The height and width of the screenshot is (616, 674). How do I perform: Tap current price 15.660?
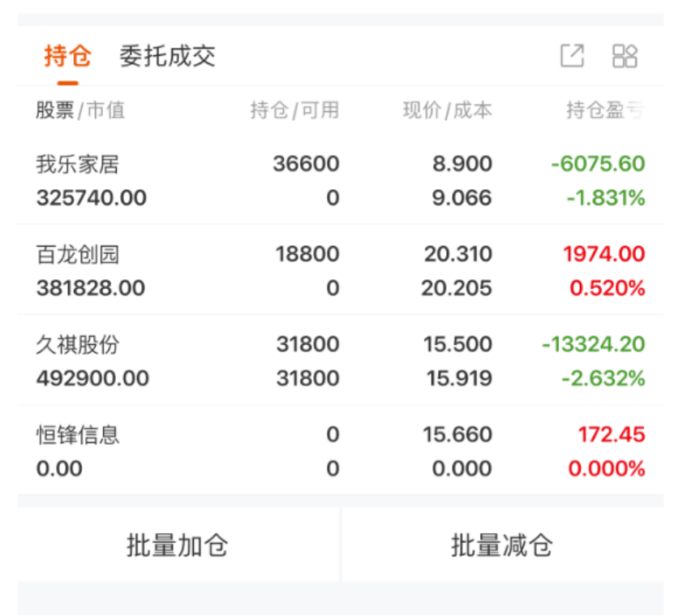(457, 434)
